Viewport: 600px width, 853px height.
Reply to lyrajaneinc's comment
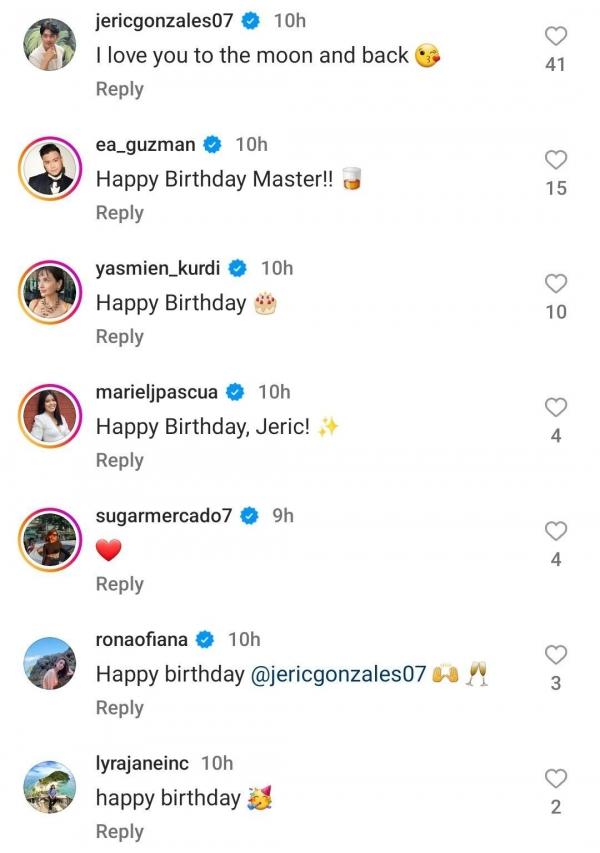pos(119,831)
